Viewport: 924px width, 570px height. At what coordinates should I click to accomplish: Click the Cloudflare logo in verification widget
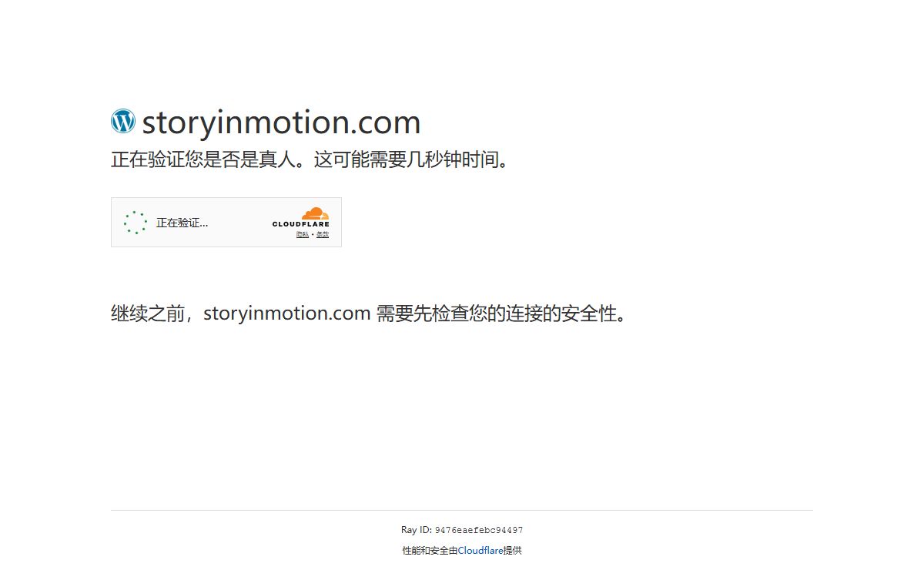coord(301,217)
